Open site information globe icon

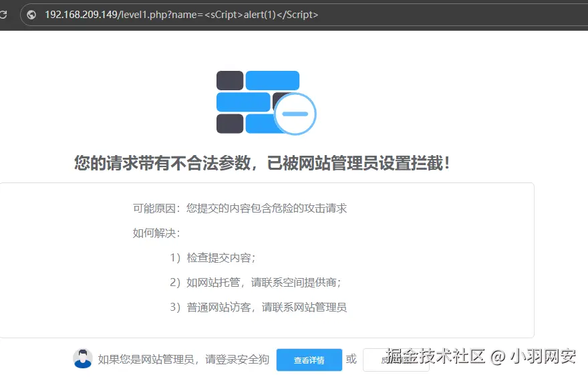click(31, 15)
